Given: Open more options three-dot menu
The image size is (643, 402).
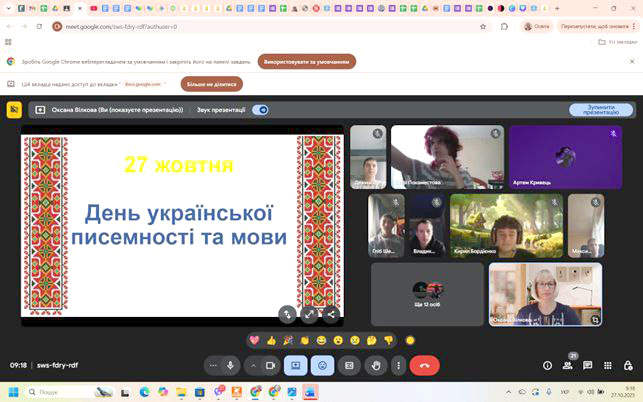Looking at the screenshot, I should tap(400, 366).
